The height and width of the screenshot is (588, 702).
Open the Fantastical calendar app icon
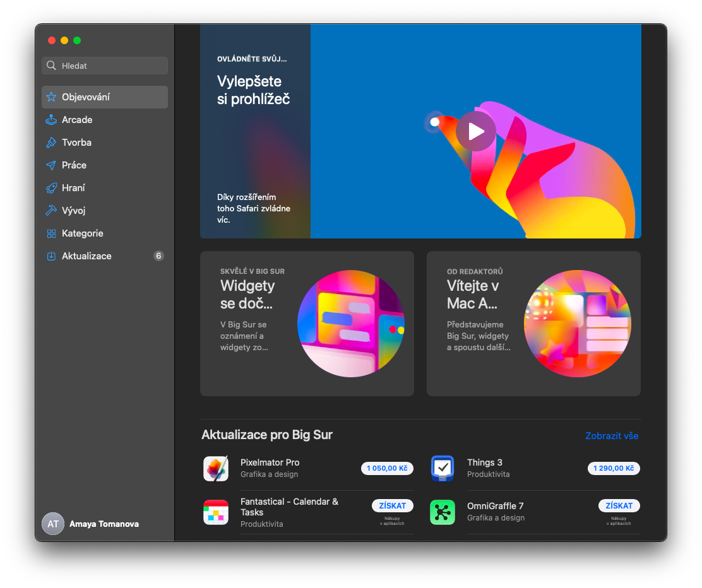[216, 512]
